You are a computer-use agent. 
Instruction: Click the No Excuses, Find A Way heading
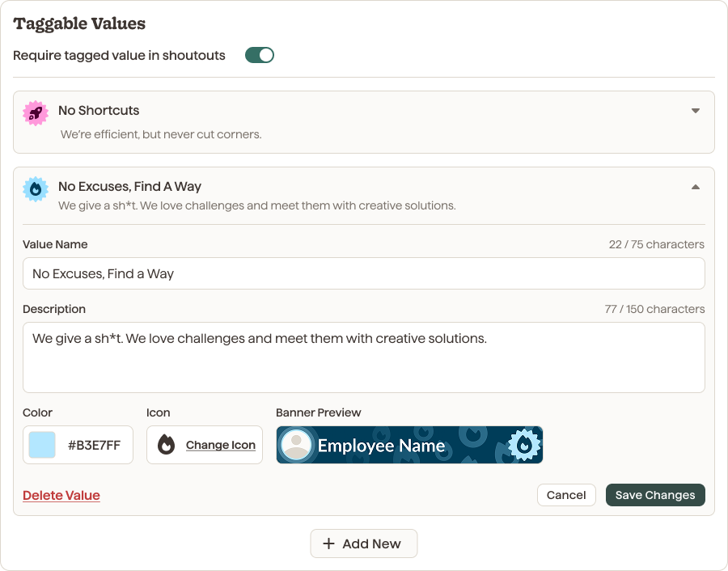[x=130, y=187]
